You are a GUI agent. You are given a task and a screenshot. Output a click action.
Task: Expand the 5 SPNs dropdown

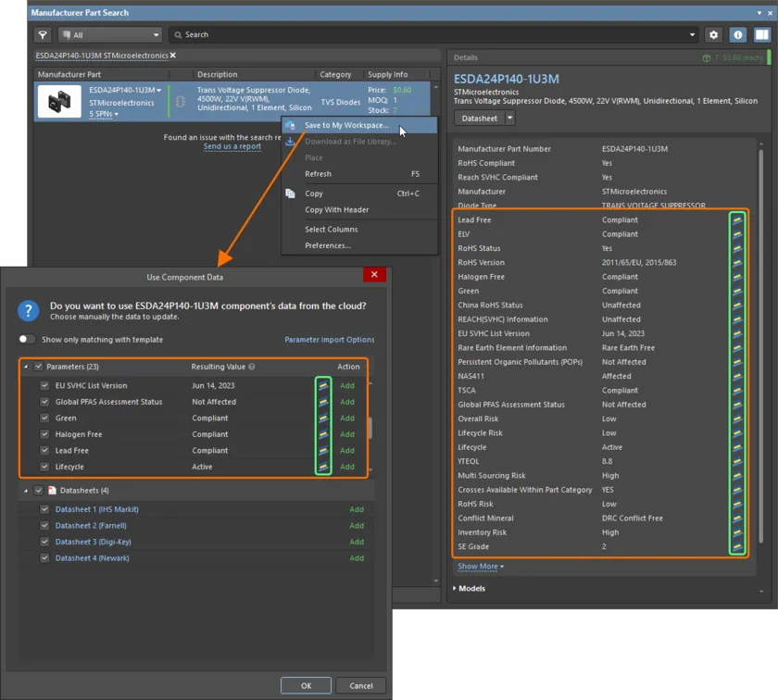(x=104, y=114)
